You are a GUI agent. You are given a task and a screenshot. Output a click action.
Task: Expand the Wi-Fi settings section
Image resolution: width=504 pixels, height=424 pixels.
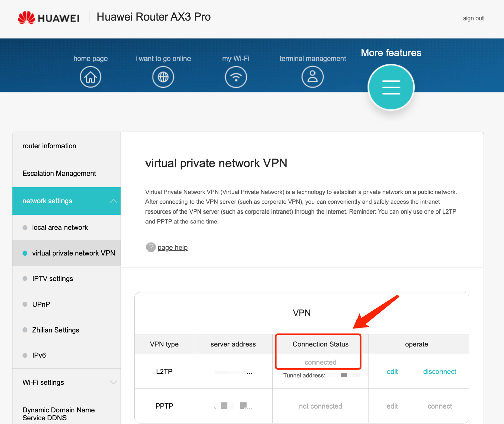point(113,382)
